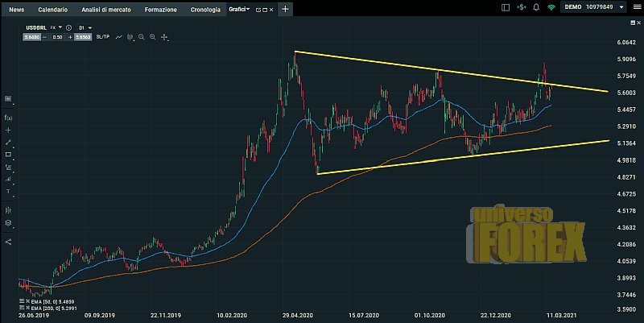Viewport: 644px width, 323px height.
Task: Select the text annotation tool
Action: [8, 192]
